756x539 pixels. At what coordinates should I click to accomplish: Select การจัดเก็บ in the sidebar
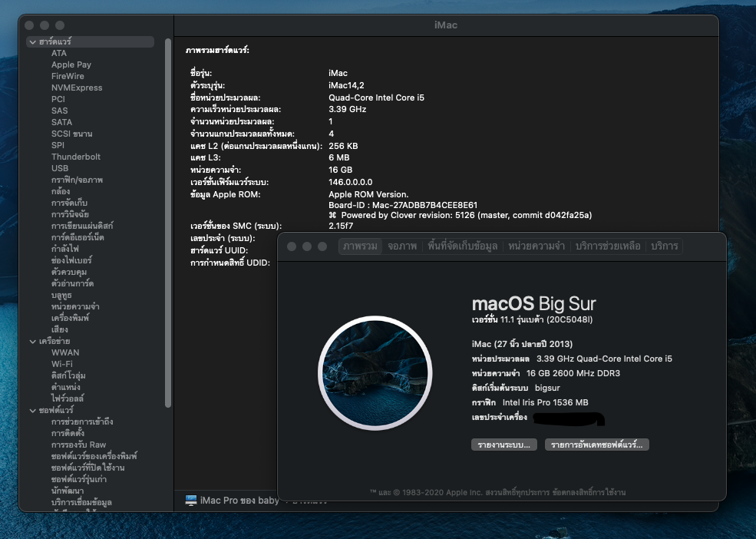click(x=69, y=203)
